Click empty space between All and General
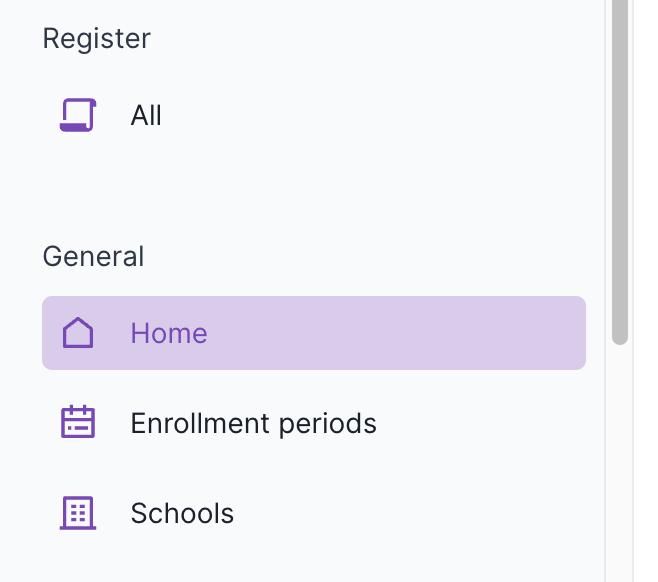This screenshot has height=582, width=658. 300,185
